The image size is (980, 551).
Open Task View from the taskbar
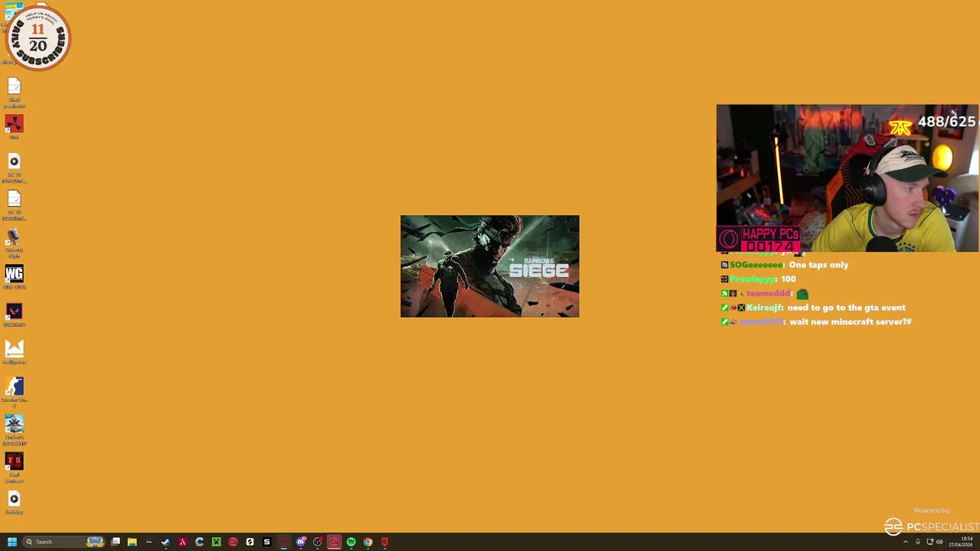point(116,542)
